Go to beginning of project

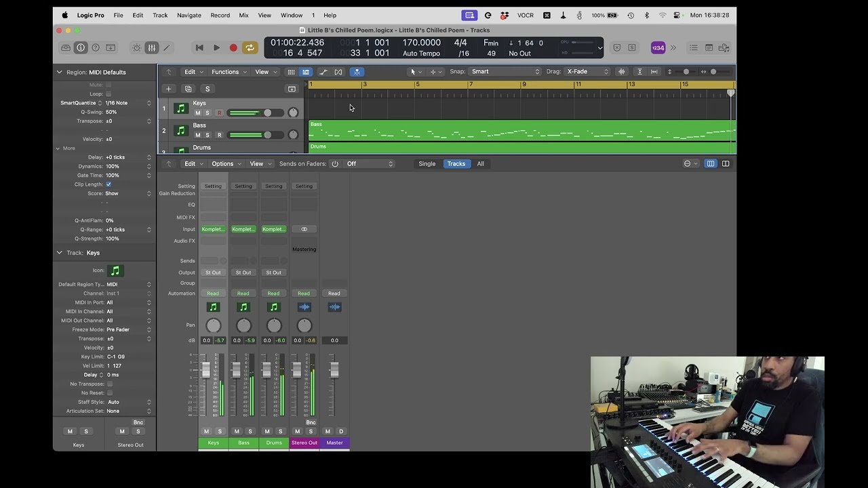tap(199, 47)
